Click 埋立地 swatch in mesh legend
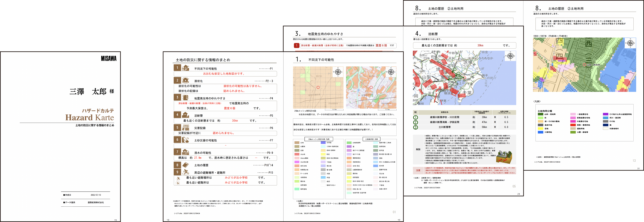The image size is (644, 222). tap(323, 166)
